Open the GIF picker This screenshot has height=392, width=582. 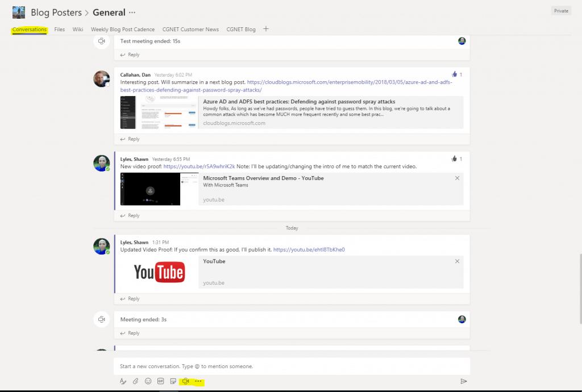[161, 381]
